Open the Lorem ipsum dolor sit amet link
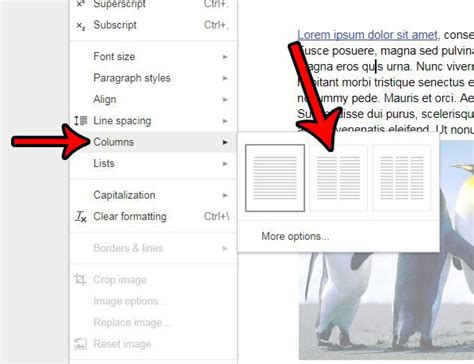 pyautogui.click(x=367, y=35)
